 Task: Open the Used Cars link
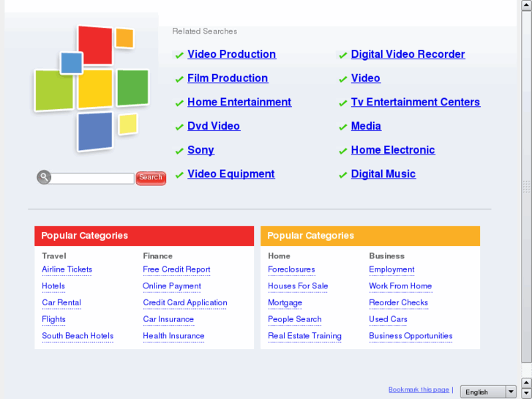point(388,319)
